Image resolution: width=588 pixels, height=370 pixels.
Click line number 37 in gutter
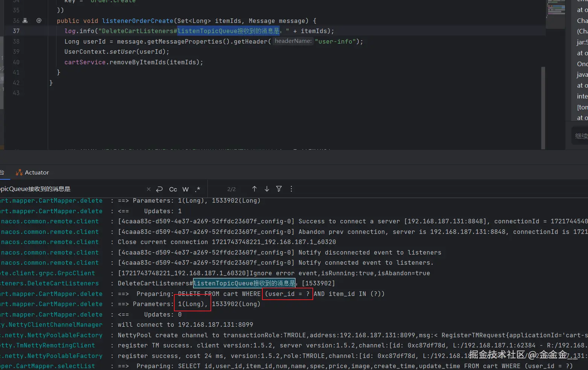16,31
